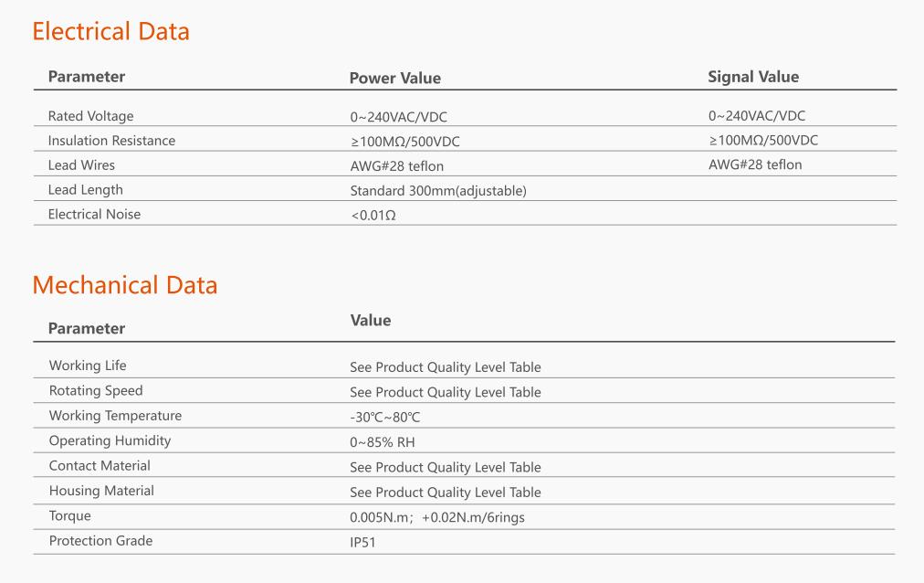This screenshot has height=583, width=924.
Task: Select the Working Temperature -30℃~80℃ value
Action: point(384,418)
